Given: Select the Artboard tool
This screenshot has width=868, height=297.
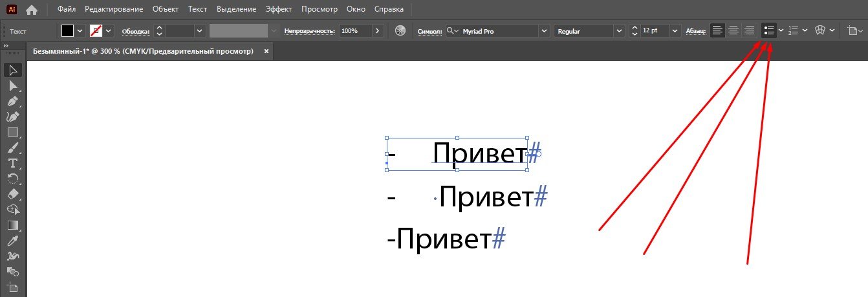Looking at the screenshot, I should [x=12, y=287].
